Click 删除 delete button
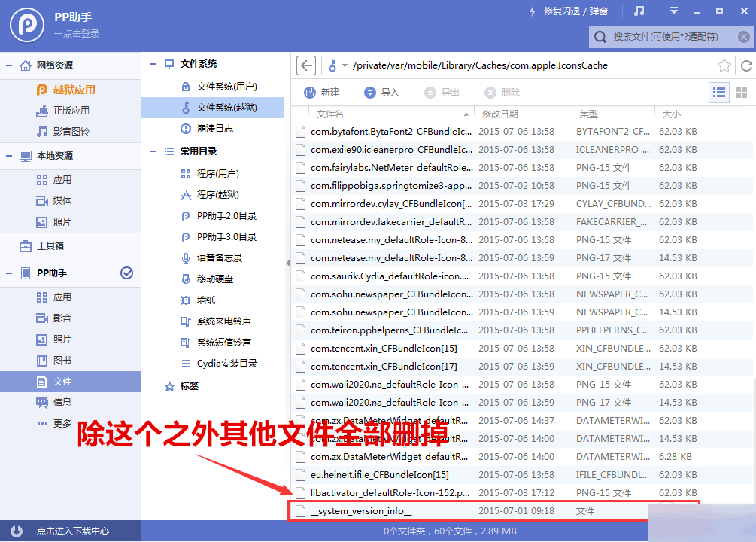Screen dimensions: 756x542 [x=502, y=92]
